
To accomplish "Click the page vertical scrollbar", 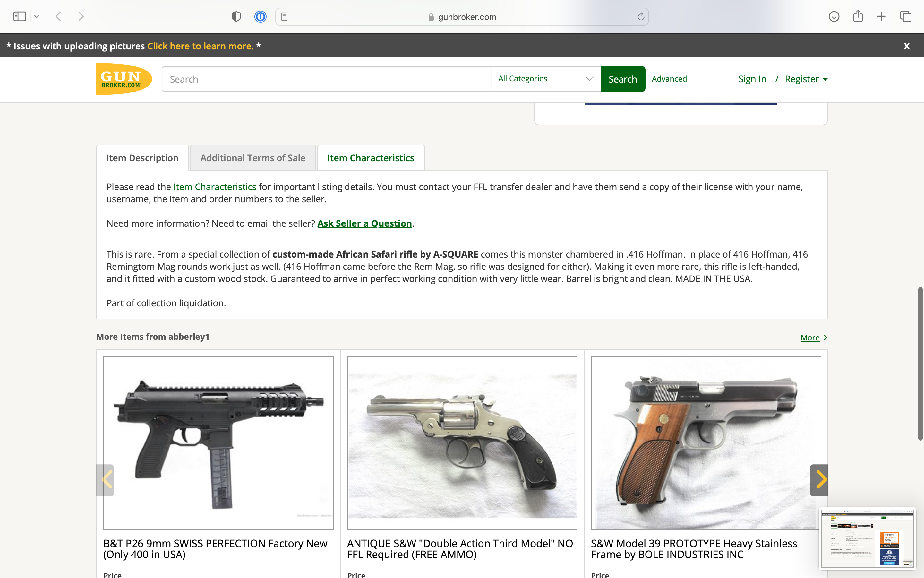I will [x=920, y=363].
